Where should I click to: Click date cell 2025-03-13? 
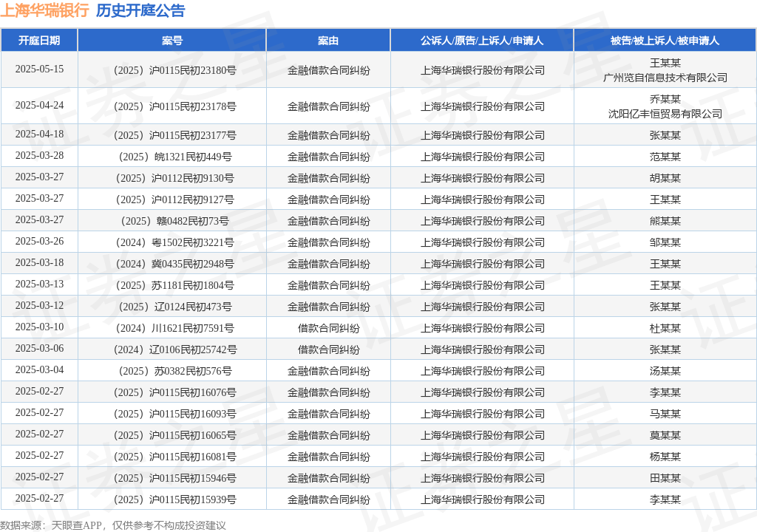pyautogui.click(x=39, y=284)
